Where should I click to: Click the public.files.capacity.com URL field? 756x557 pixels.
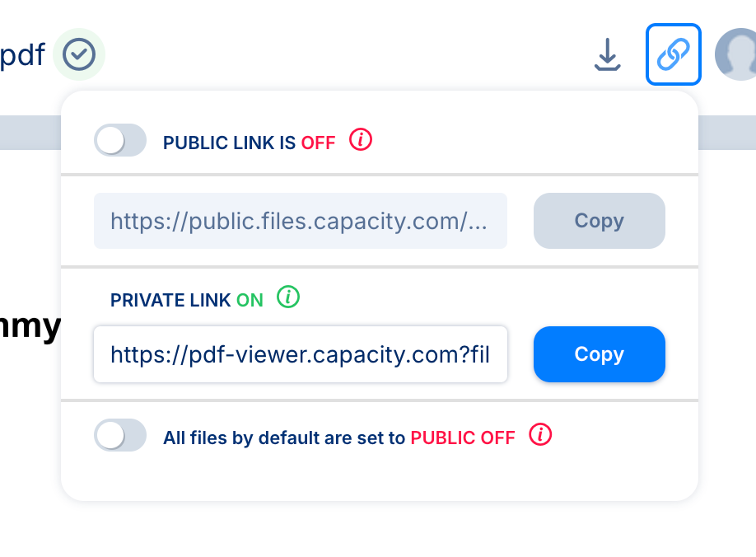tap(300, 221)
